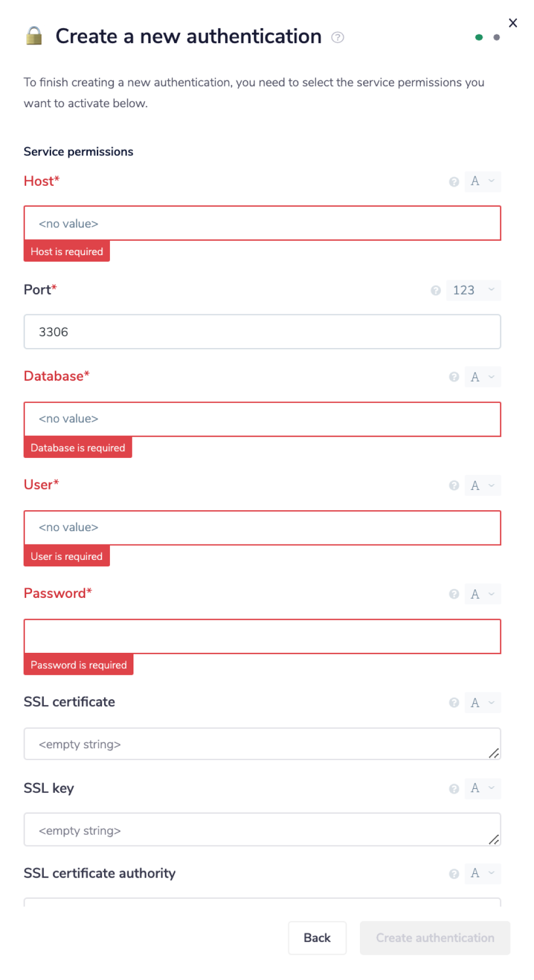
Task: Open the Database field help icon
Action: (x=453, y=377)
